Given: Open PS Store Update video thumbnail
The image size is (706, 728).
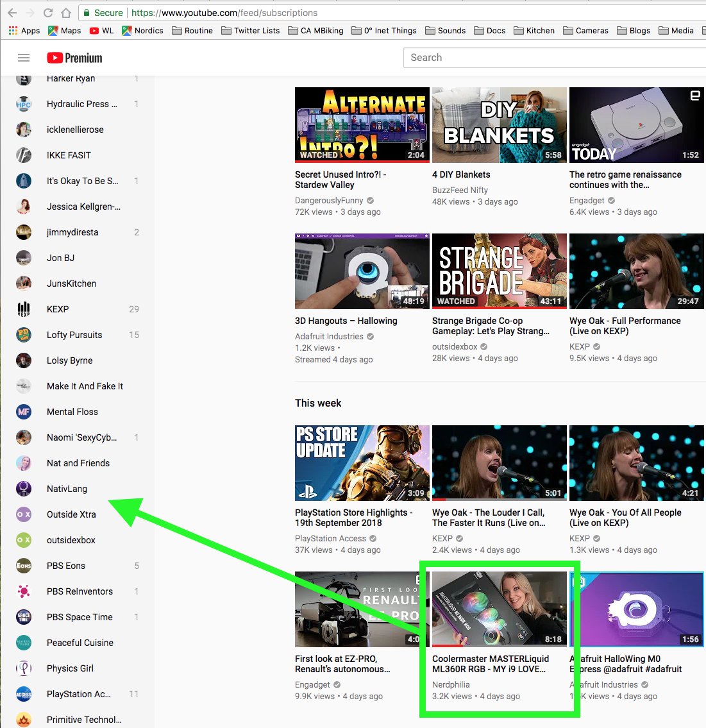Looking at the screenshot, I should pyautogui.click(x=362, y=463).
